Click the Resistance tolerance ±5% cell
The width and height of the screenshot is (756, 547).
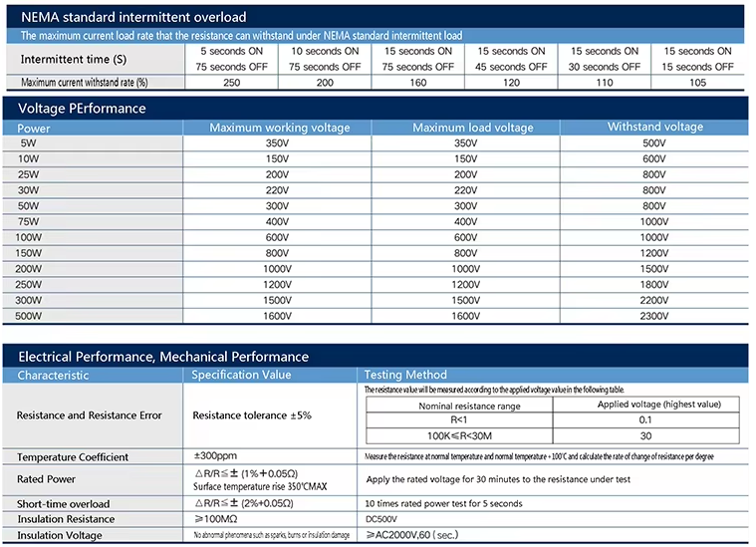pyautogui.click(x=252, y=414)
